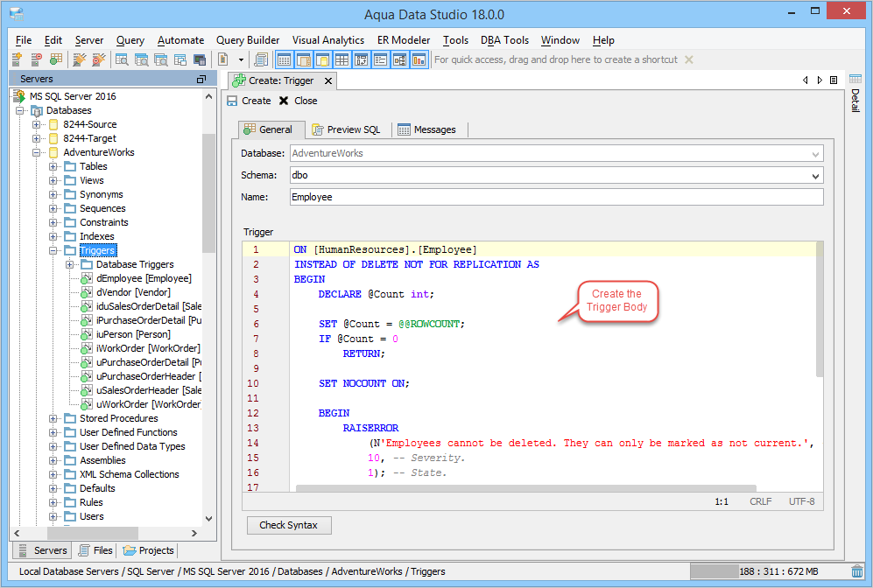The image size is (873, 588).
Task: Click the Check Syntax button
Action: [x=289, y=525]
